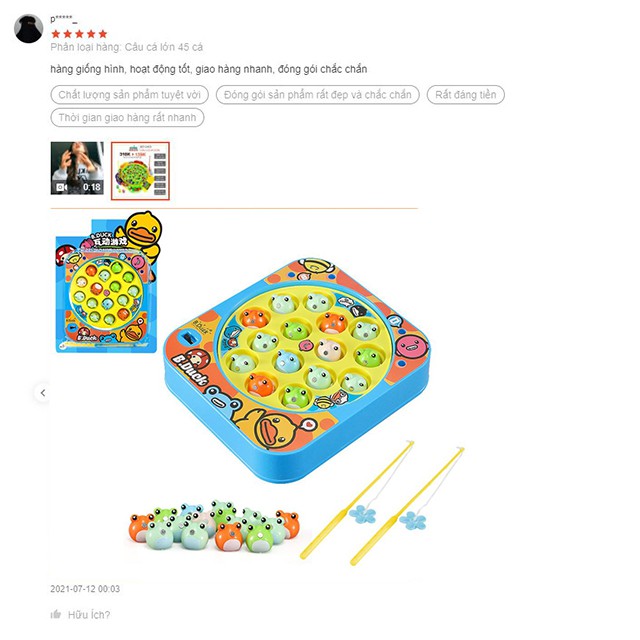Viewport: 640px width, 640px height.
Task: Click the video camera icon on thumbnail
Action: [x=61, y=187]
